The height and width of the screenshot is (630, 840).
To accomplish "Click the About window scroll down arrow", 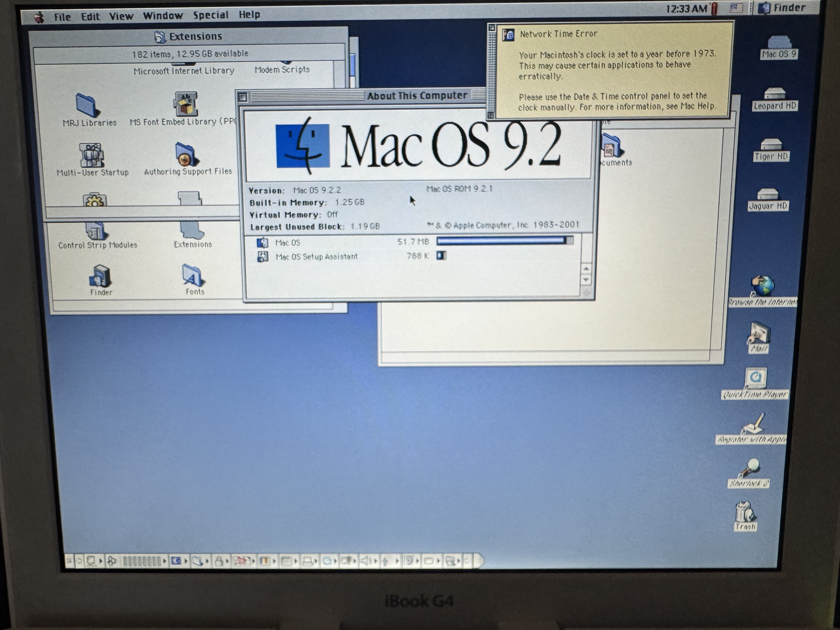I will (586, 280).
